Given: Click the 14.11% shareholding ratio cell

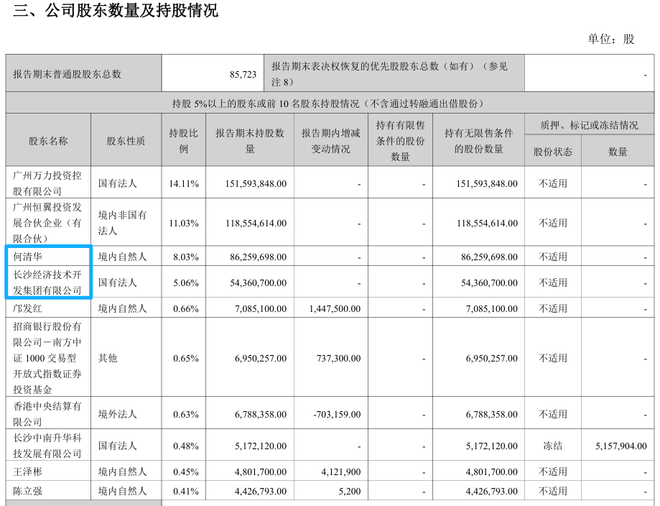Looking at the screenshot, I should click(183, 184).
